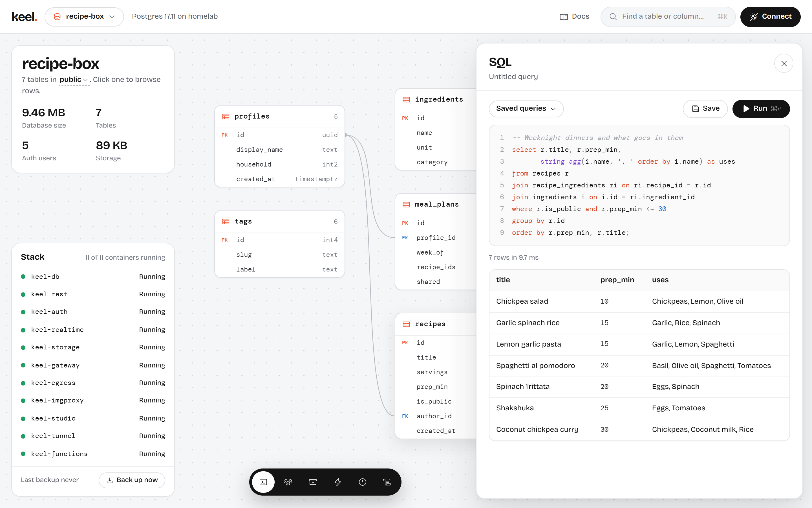Run the SQL query
The height and width of the screenshot is (508, 812).
(761, 109)
